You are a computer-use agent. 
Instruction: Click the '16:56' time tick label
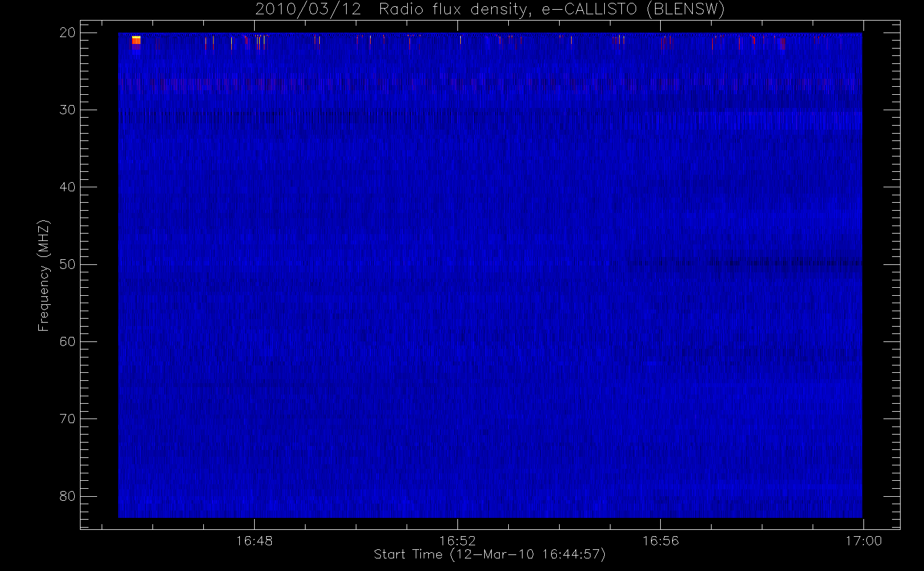click(661, 541)
